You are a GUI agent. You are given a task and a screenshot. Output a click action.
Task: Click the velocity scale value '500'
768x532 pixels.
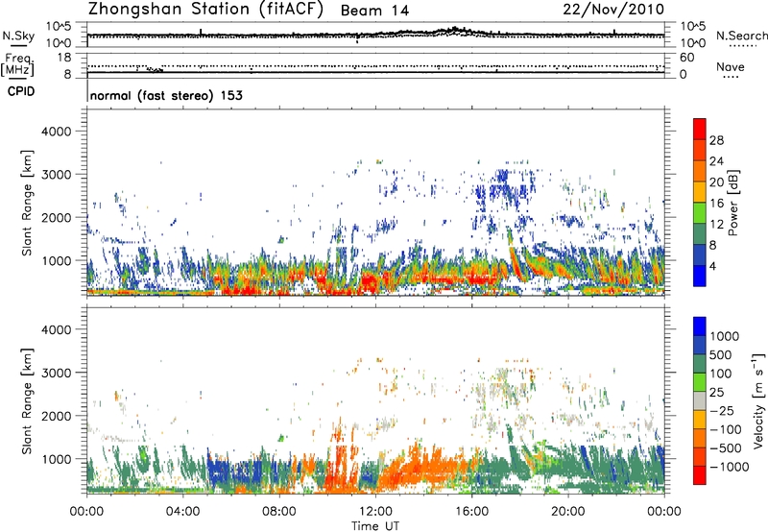720,355
